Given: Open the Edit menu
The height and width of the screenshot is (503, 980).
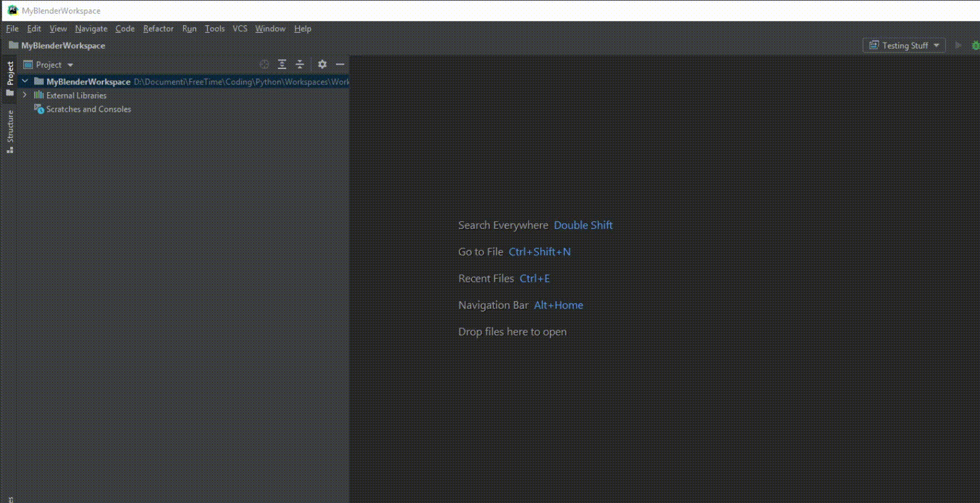Looking at the screenshot, I should (x=34, y=28).
